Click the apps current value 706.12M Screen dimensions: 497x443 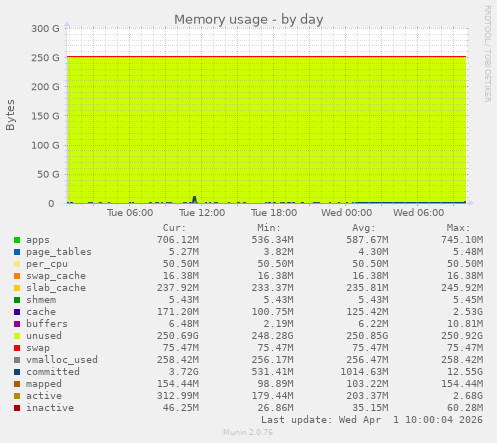(178, 240)
